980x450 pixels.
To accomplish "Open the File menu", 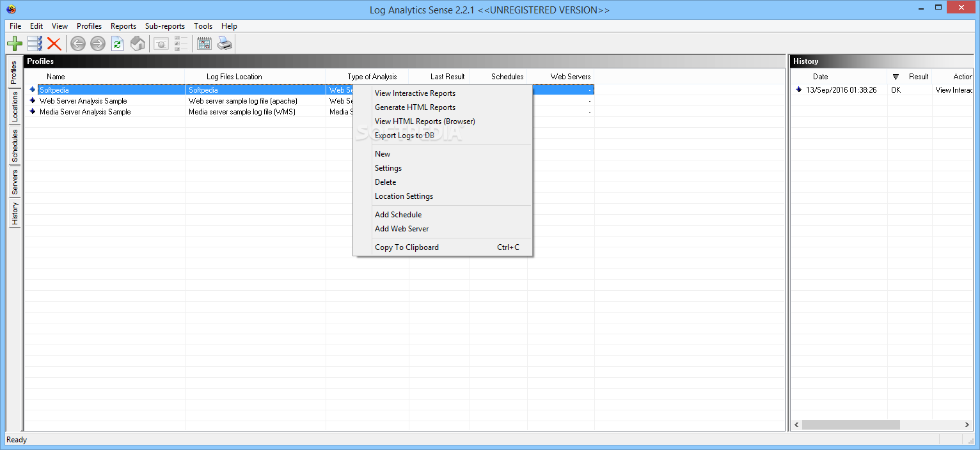I will pyautogui.click(x=15, y=26).
